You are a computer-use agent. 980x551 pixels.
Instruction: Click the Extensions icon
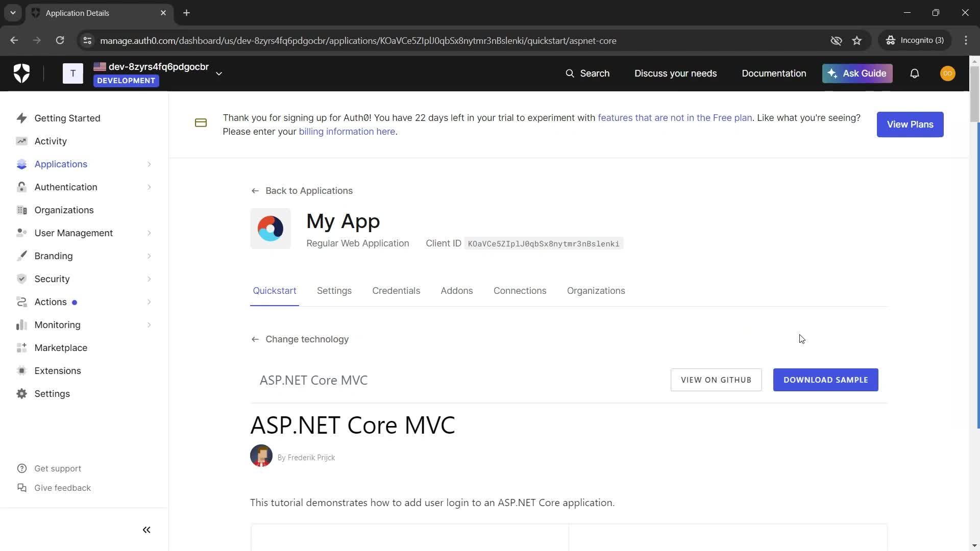tap(21, 371)
